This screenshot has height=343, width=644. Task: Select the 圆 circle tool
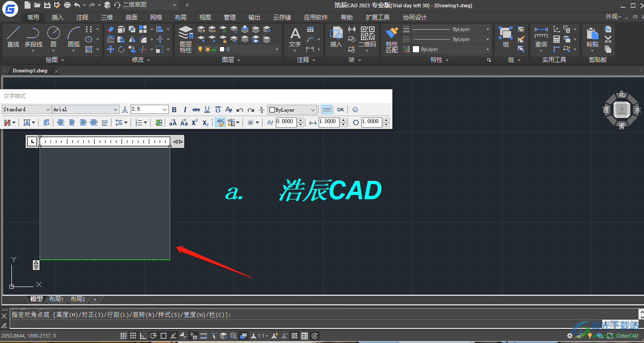(x=53, y=36)
